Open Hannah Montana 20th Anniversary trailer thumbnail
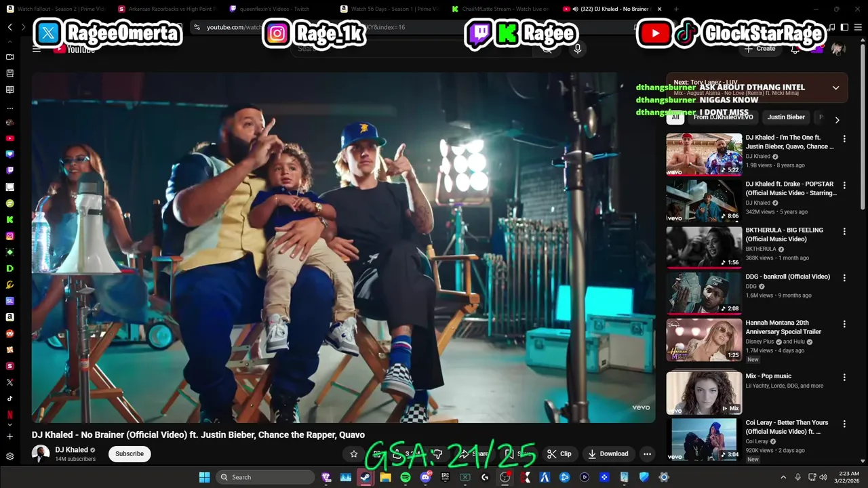This screenshot has width=868, height=488. click(704, 340)
